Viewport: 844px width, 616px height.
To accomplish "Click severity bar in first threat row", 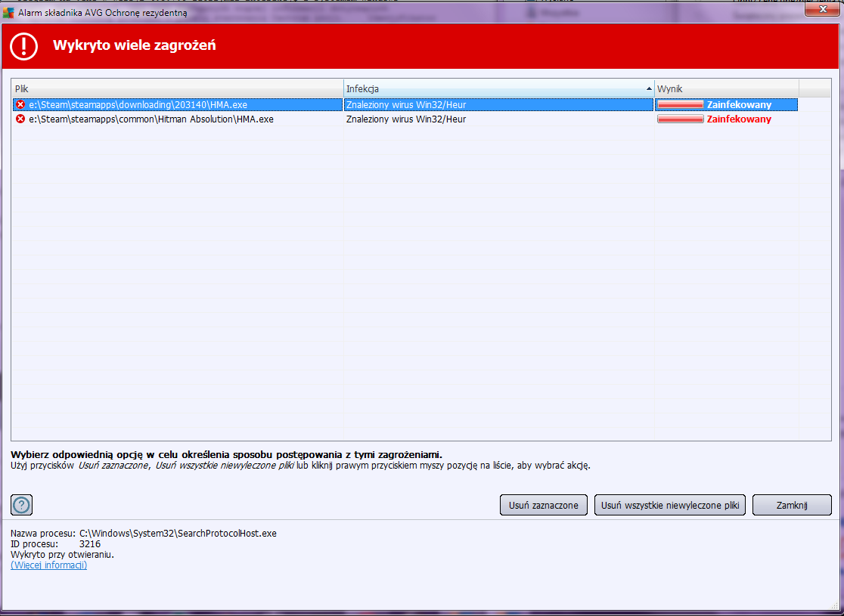I will 681,105.
